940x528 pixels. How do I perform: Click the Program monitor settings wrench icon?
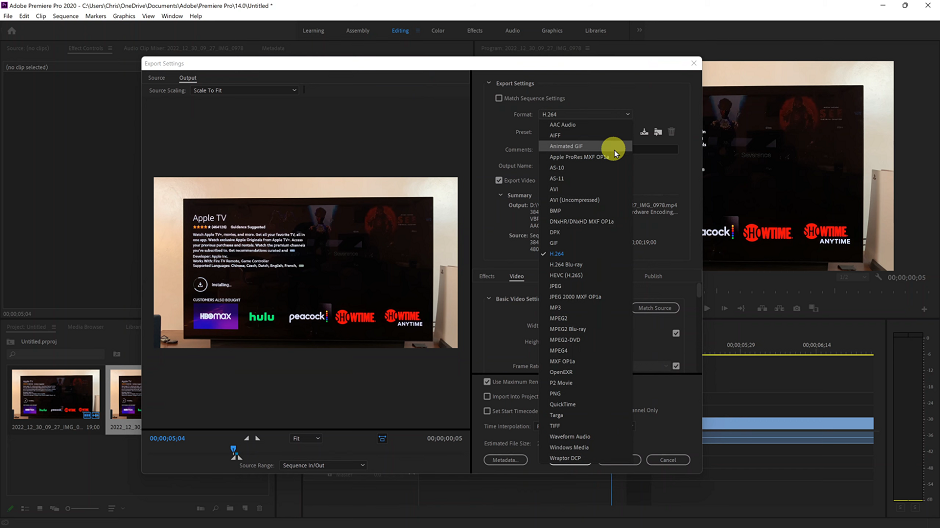[x=878, y=277]
